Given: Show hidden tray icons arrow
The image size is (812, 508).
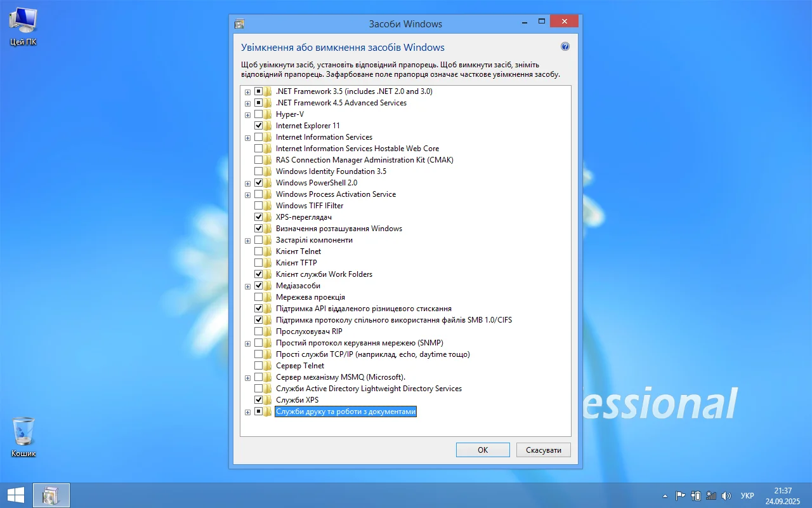Looking at the screenshot, I should coord(665,496).
